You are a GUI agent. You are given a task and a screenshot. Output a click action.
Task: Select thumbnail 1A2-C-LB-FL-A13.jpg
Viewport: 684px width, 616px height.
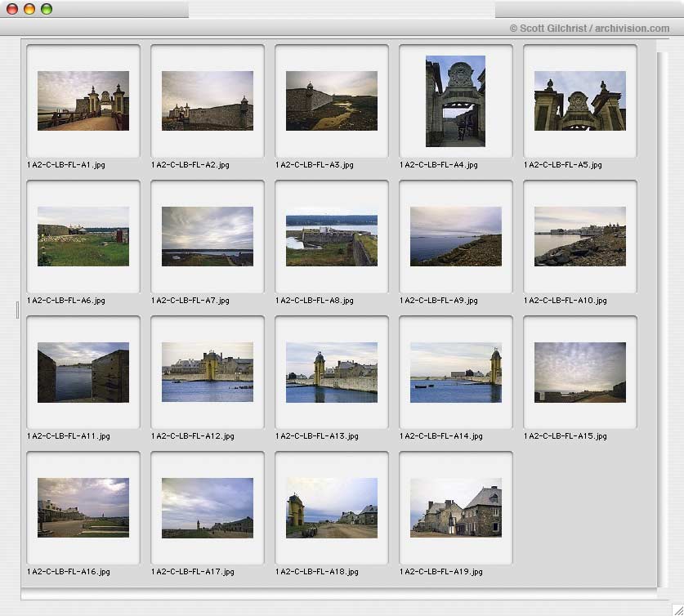332,373
